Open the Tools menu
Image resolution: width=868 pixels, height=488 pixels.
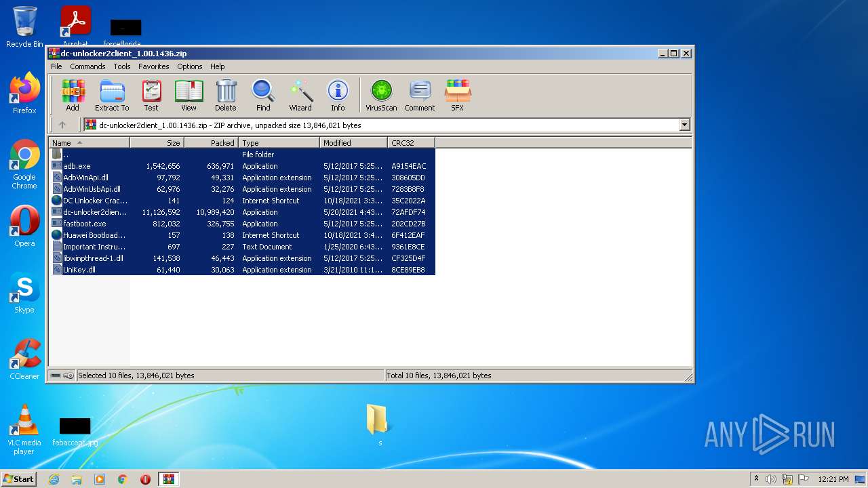[x=122, y=66]
